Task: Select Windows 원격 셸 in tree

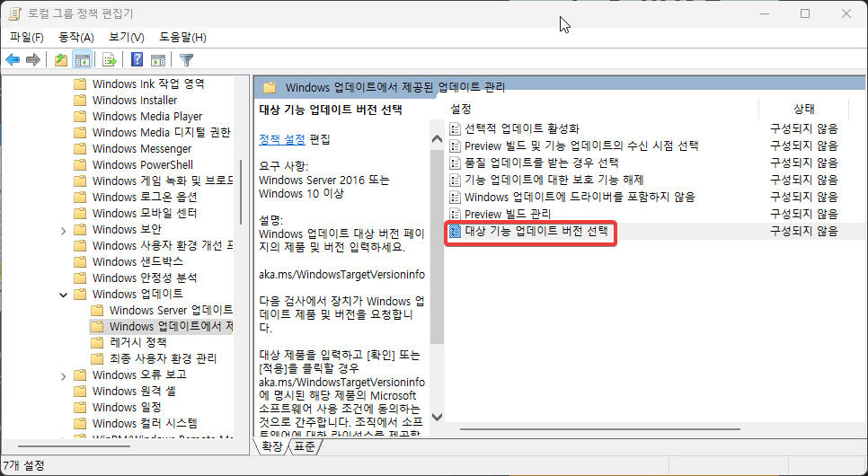Action: [135, 392]
